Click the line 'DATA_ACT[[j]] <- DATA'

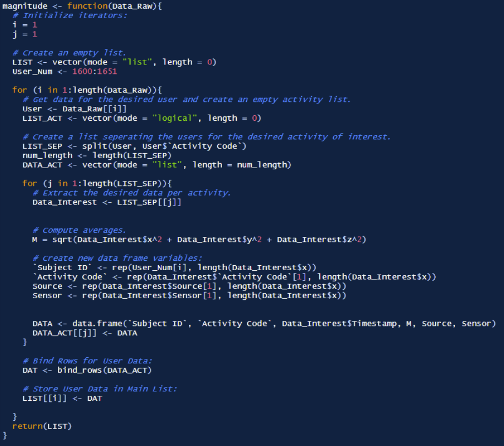pyautogui.click(x=85, y=333)
